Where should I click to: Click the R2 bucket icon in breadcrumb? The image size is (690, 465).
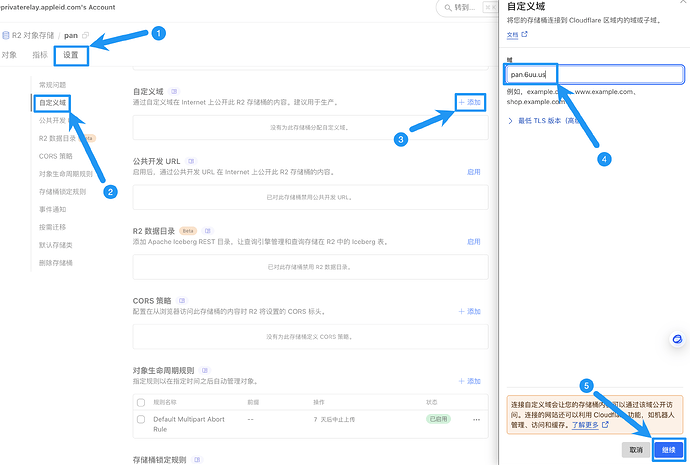(7, 35)
